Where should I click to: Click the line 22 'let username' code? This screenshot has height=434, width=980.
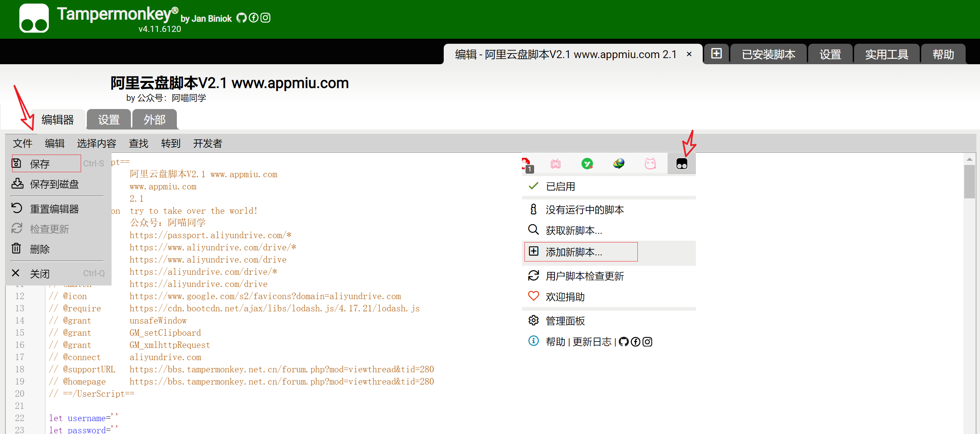click(83, 418)
